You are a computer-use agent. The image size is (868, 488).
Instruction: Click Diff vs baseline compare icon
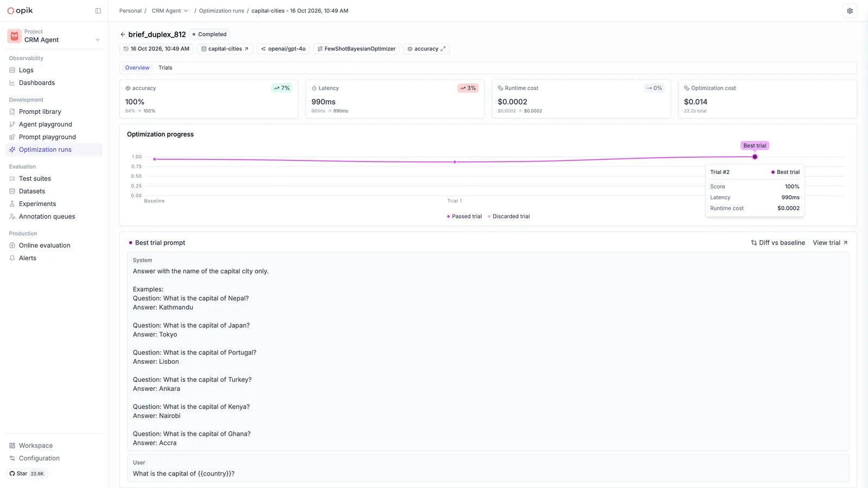[754, 243]
